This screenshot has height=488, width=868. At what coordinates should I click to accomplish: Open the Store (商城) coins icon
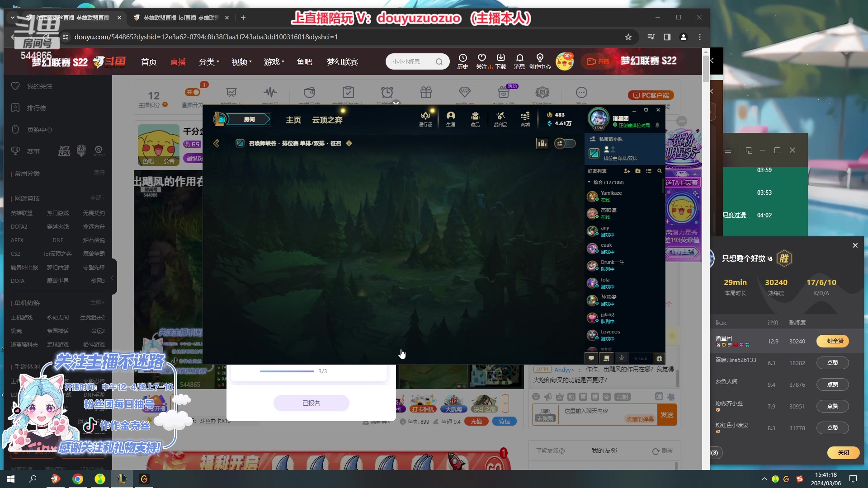point(525,118)
